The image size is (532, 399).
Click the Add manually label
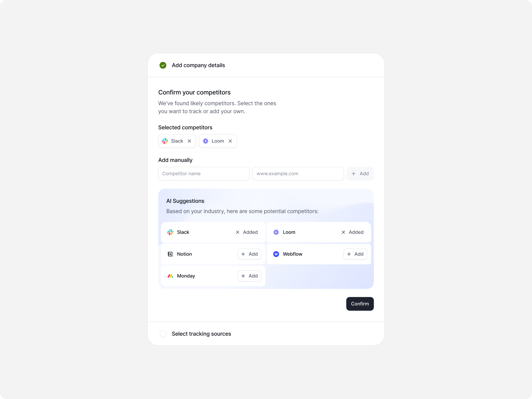[175, 160]
